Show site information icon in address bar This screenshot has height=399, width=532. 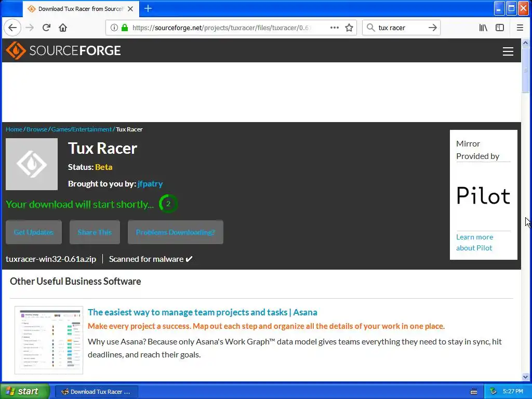pyautogui.click(x=114, y=28)
